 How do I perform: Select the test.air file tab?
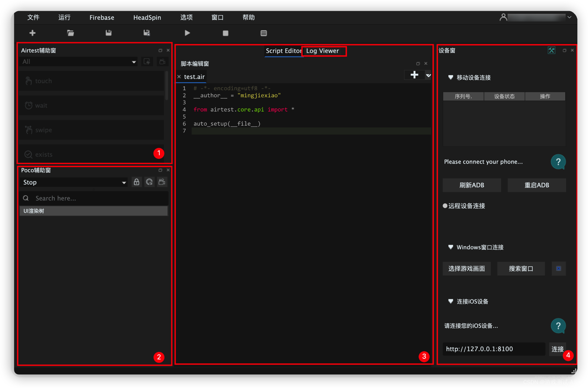(x=194, y=77)
